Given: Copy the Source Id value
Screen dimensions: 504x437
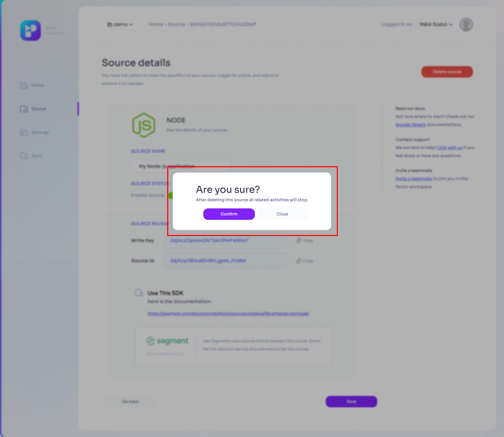Looking at the screenshot, I should point(305,261).
